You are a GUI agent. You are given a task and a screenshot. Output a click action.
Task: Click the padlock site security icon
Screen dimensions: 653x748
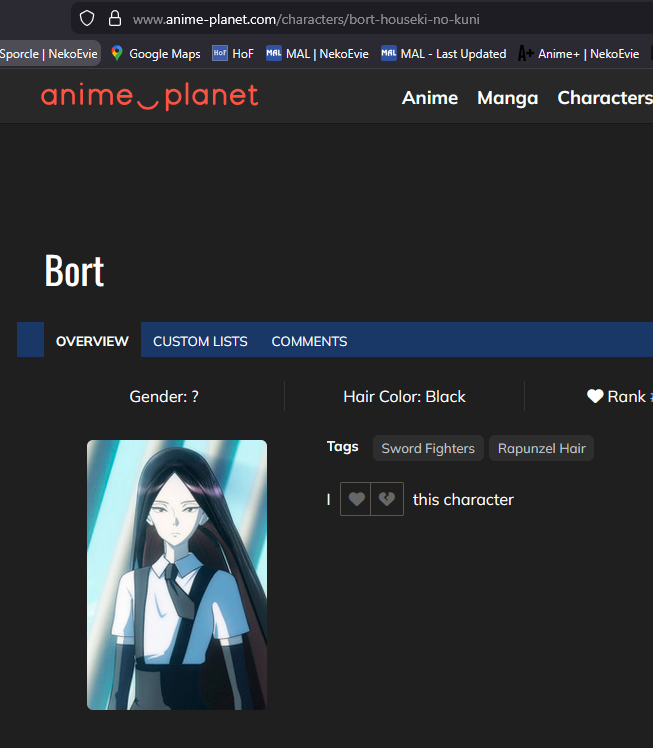point(115,19)
